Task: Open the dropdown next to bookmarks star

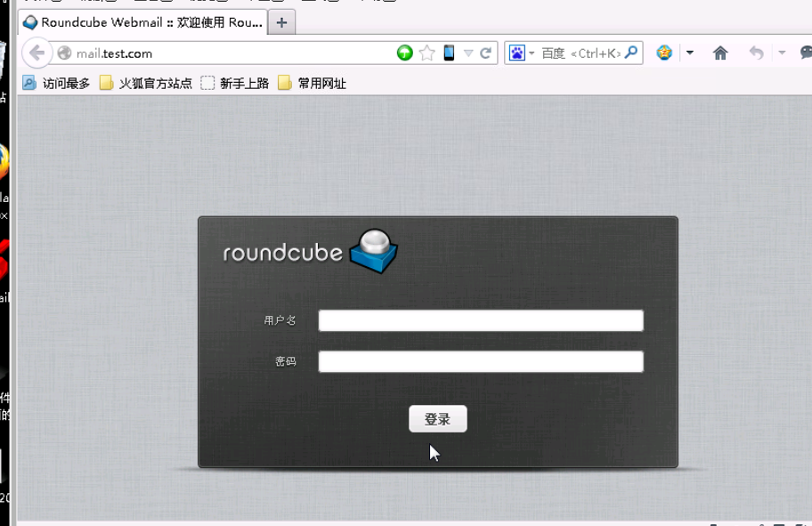Action: tap(690, 53)
